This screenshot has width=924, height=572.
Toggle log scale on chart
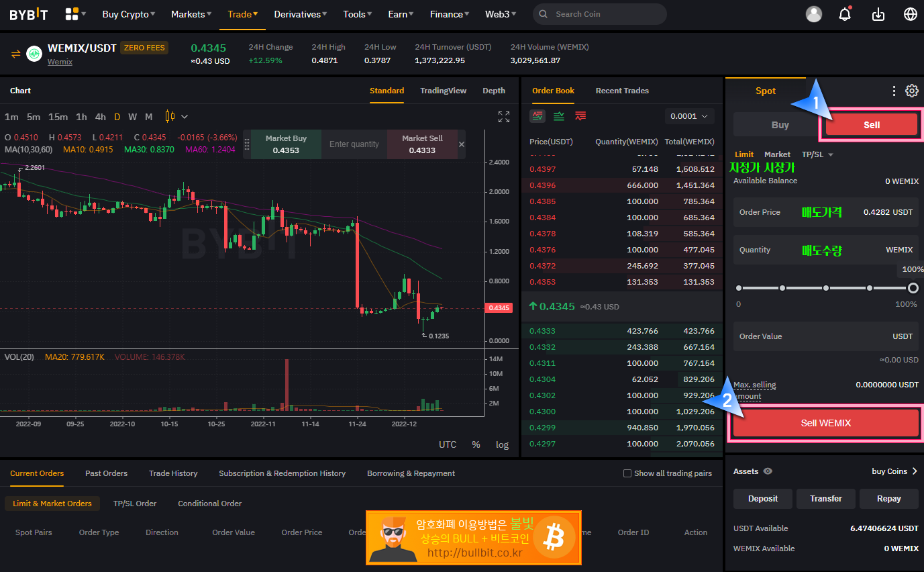coord(502,444)
